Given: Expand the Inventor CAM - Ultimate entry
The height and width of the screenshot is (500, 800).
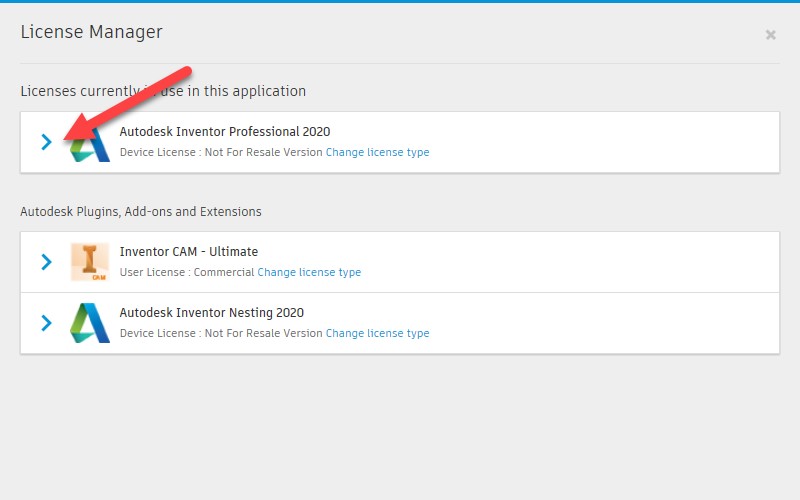Looking at the screenshot, I should click(46, 262).
